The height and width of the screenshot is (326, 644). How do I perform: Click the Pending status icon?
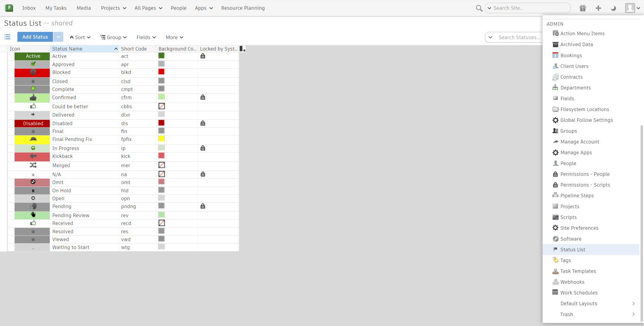(x=33, y=206)
